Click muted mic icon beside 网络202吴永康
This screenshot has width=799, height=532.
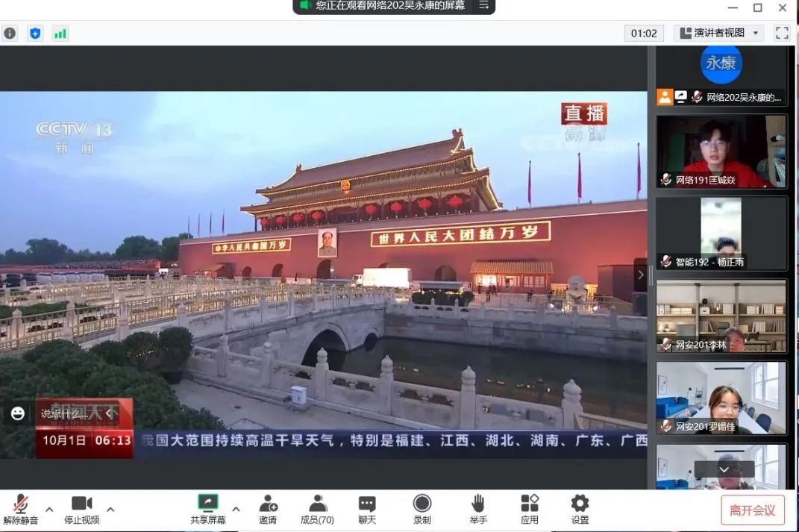point(697,97)
